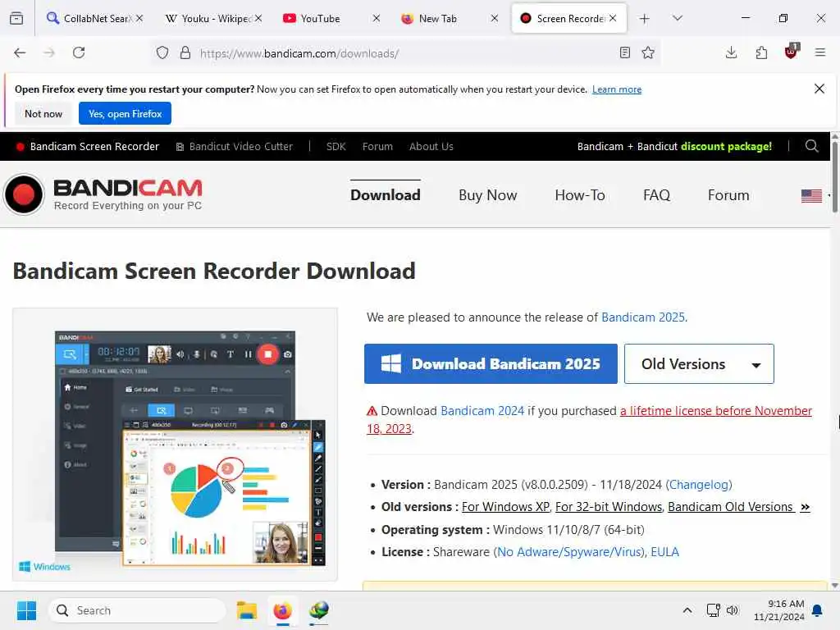This screenshot has width=840, height=630.
Task: Open For Windows XP old version link
Action: pyautogui.click(x=505, y=507)
